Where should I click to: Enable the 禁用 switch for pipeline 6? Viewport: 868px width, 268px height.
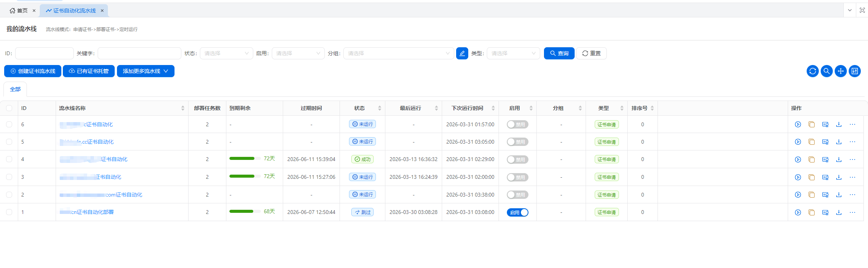[517, 124]
